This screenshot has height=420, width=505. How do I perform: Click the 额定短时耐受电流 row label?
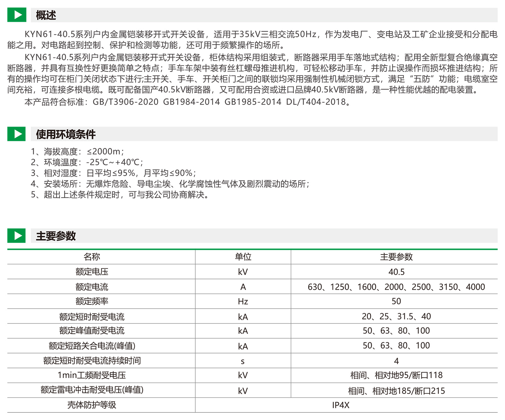pyautogui.click(x=92, y=316)
